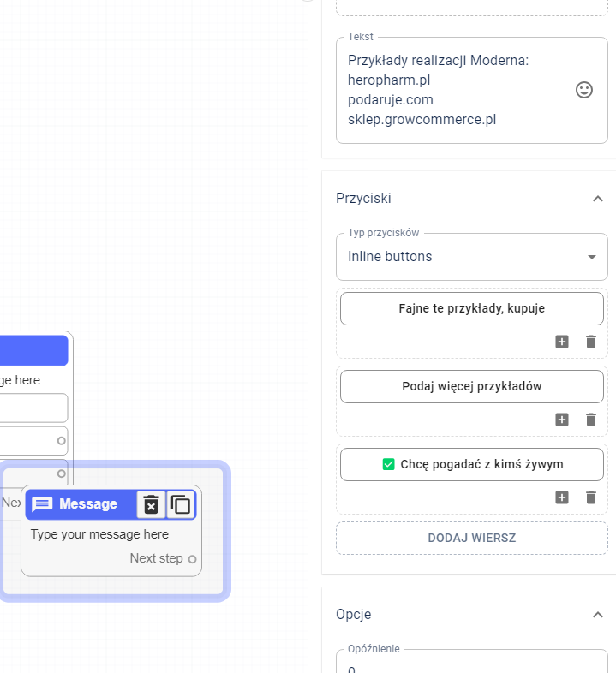The image size is (616, 673).
Task: Delete the 'Chcę pogadać z kimś żywym' row
Action: [590, 497]
